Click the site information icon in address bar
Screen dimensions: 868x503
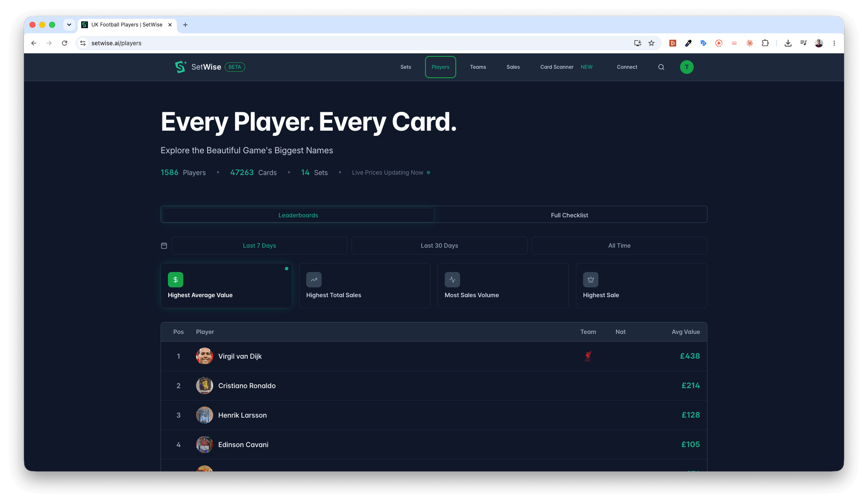coord(83,43)
